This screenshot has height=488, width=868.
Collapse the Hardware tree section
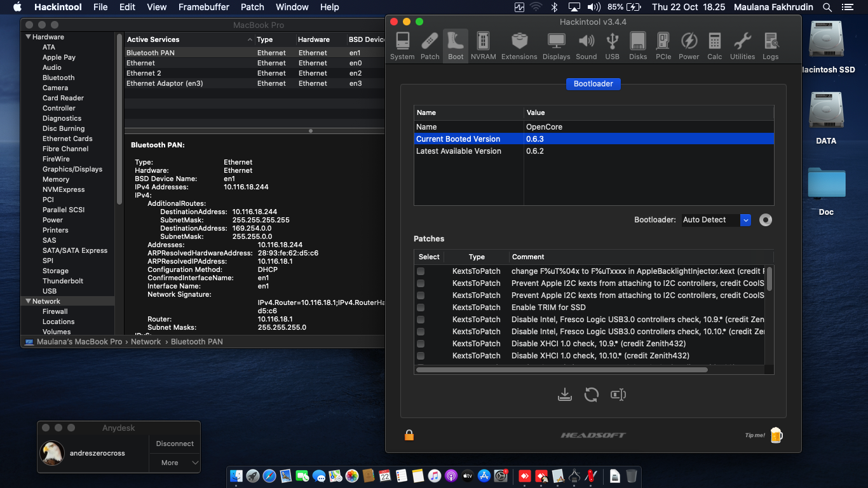[29, 37]
